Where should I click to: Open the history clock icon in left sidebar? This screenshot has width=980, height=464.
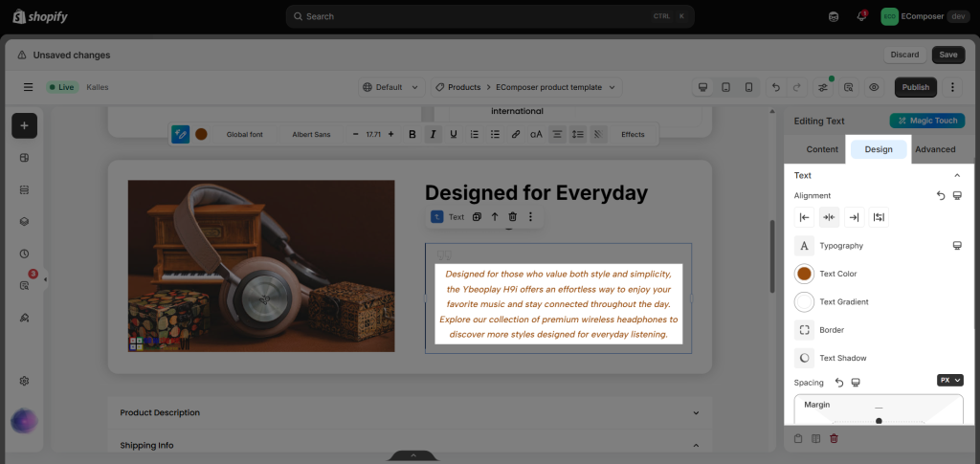24,254
